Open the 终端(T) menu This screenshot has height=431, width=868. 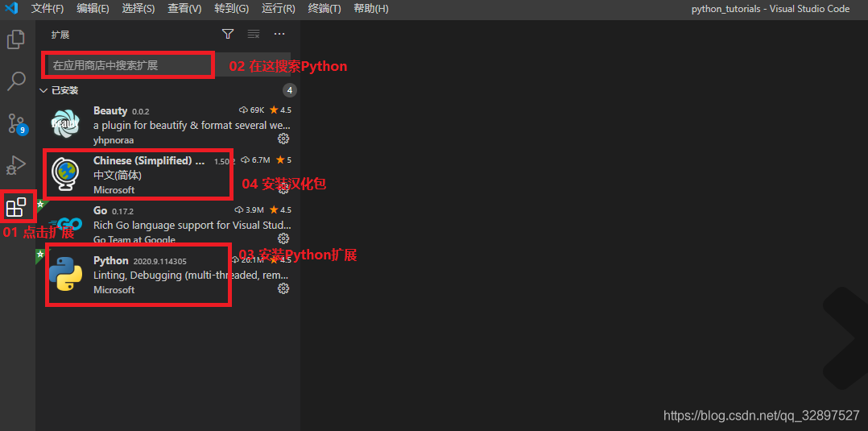tap(324, 9)
